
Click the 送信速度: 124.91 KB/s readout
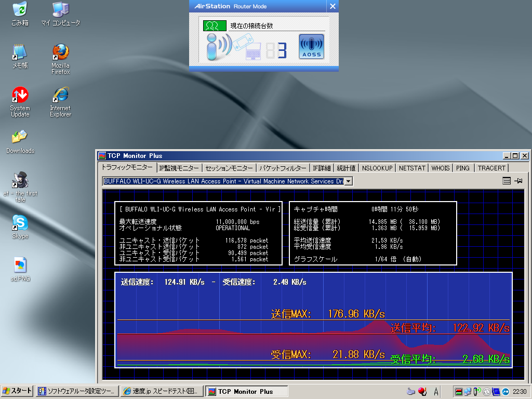[163, 282]
